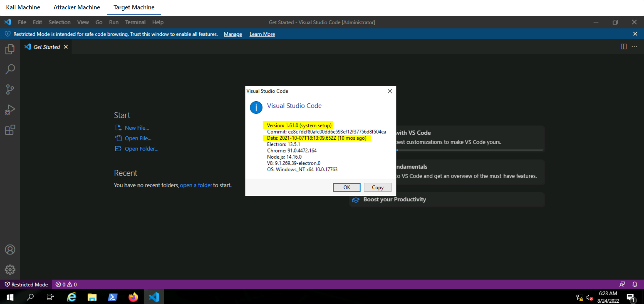Launch Firefox from the taskbar
The width and height of the screenshot is (644, 304).
[133, 297]
